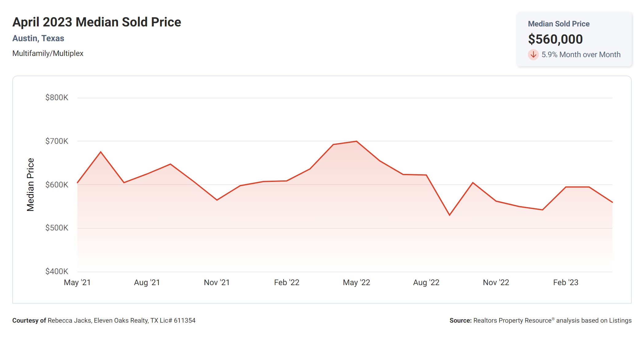Select the May '21 x-axis label
This screenshot has height=338, width=644.
[x=77, y=283]
